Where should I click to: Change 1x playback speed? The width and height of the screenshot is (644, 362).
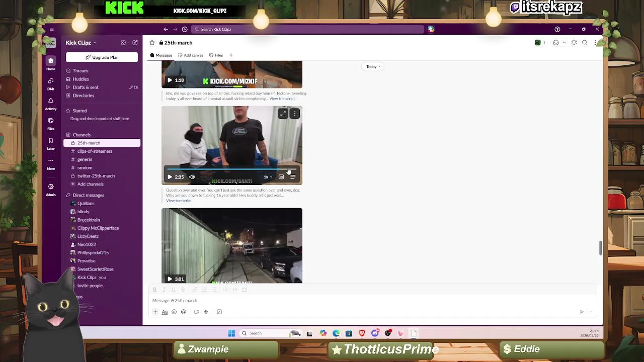[x=268, y=177]
